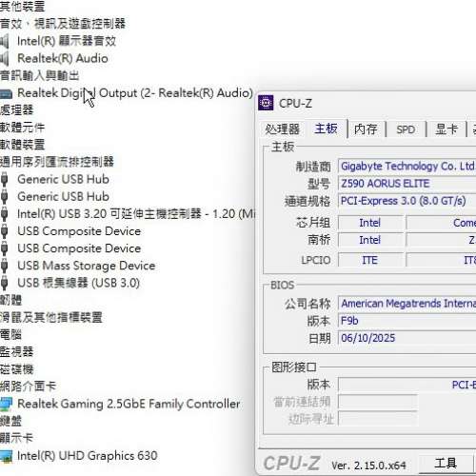Image resolution: width=476 pixels, height=476 pixels.
Task: Expand the 鍵盤 category
Action: (x=10, y=421)
